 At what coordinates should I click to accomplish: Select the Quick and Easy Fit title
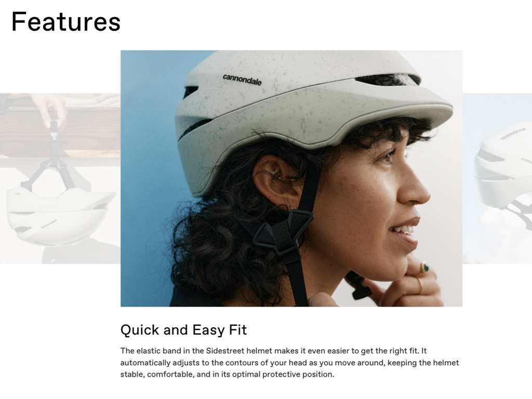click(x=183, y=330)
